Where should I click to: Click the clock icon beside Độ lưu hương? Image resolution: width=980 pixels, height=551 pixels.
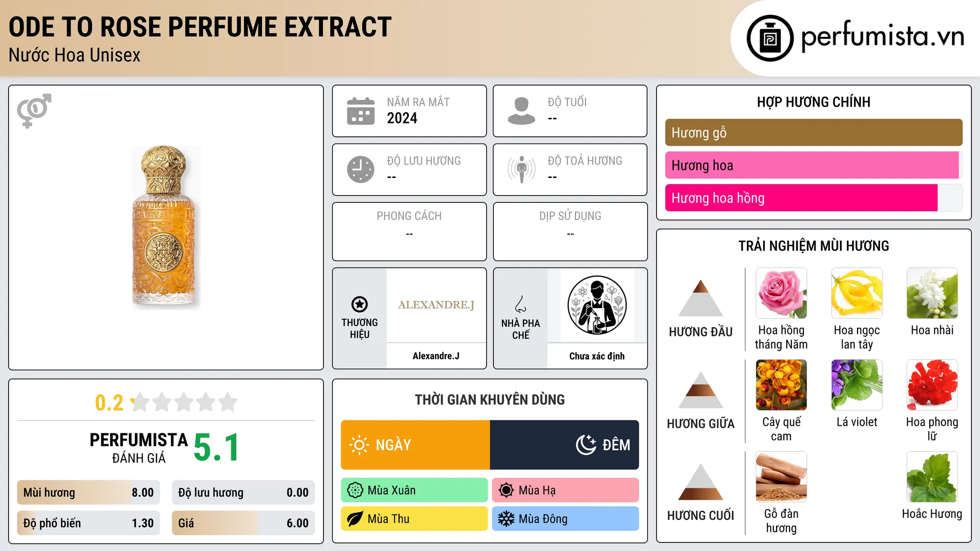coord(361,169)
